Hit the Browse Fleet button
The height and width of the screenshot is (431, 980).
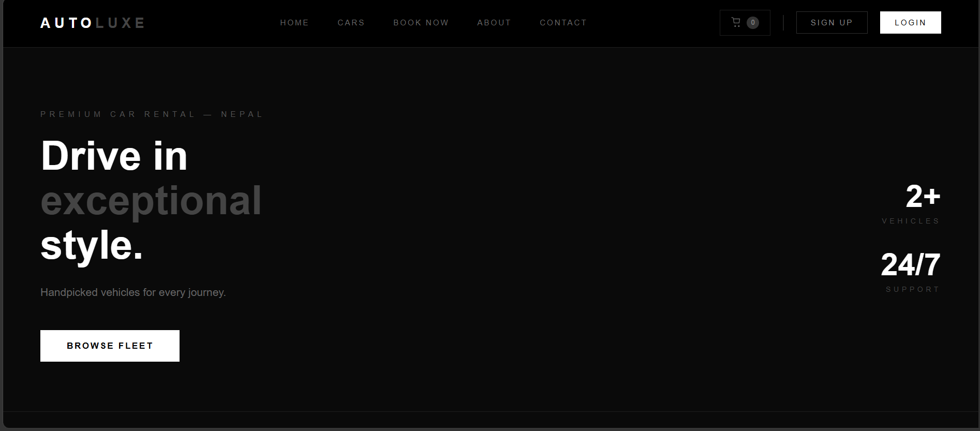[110, 346]
